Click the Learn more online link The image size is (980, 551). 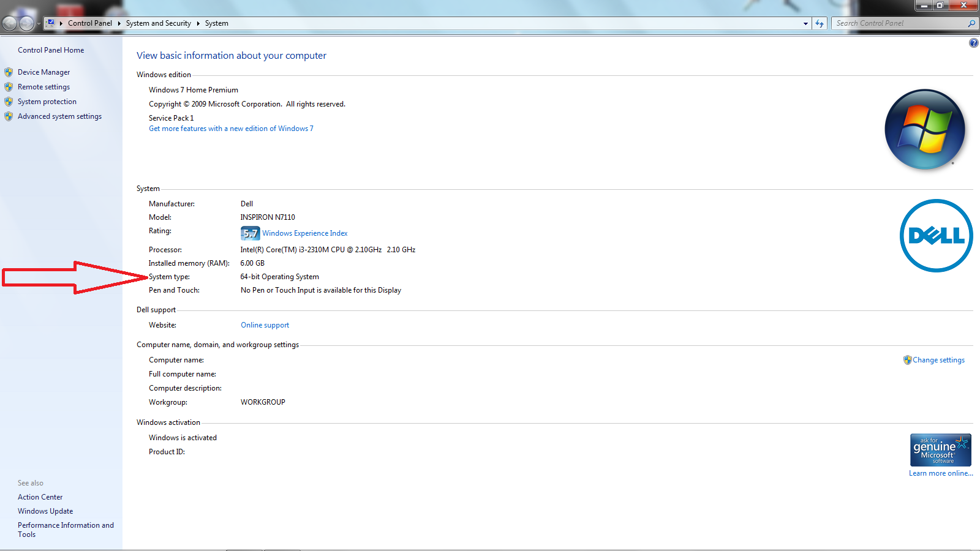(x=941, y=473)
